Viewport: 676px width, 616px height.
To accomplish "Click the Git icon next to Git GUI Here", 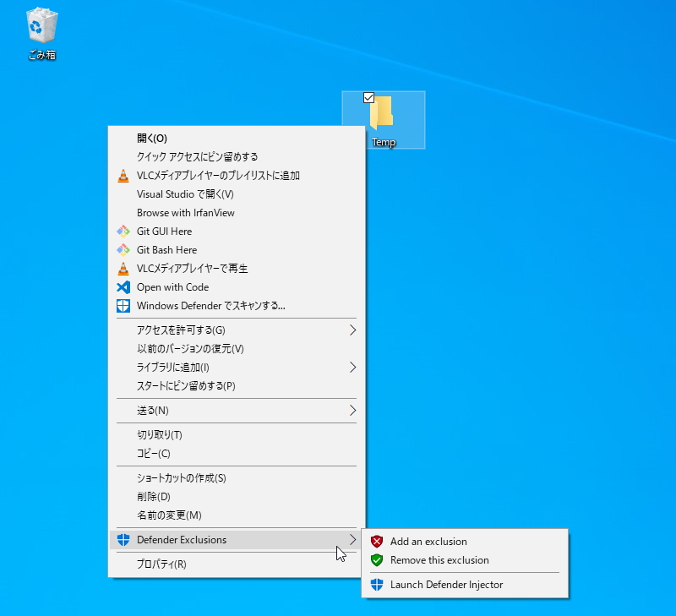I will coord(123,232).
